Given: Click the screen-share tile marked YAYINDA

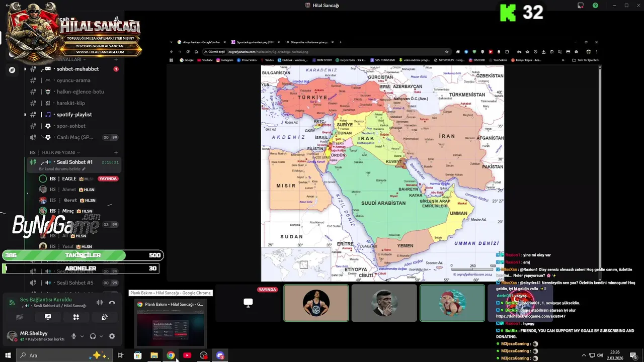Looking at the screenshot, I should click(248, 303).
